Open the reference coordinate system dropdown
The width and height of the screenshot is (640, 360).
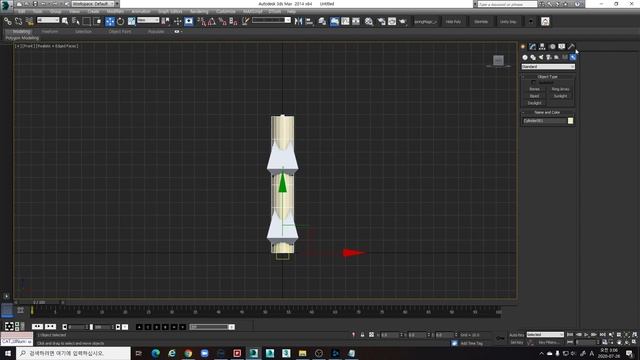click(148, 20)
